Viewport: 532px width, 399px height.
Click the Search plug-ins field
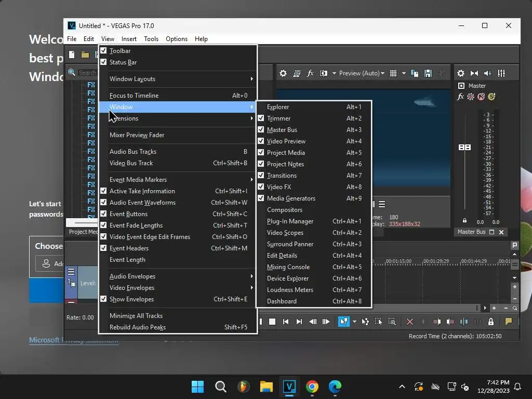point(87,73)
